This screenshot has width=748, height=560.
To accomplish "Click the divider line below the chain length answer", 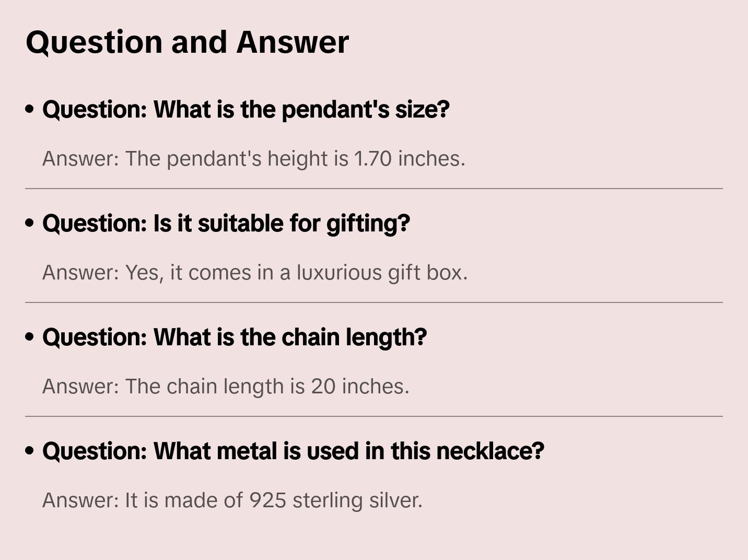I will [374, 416].
